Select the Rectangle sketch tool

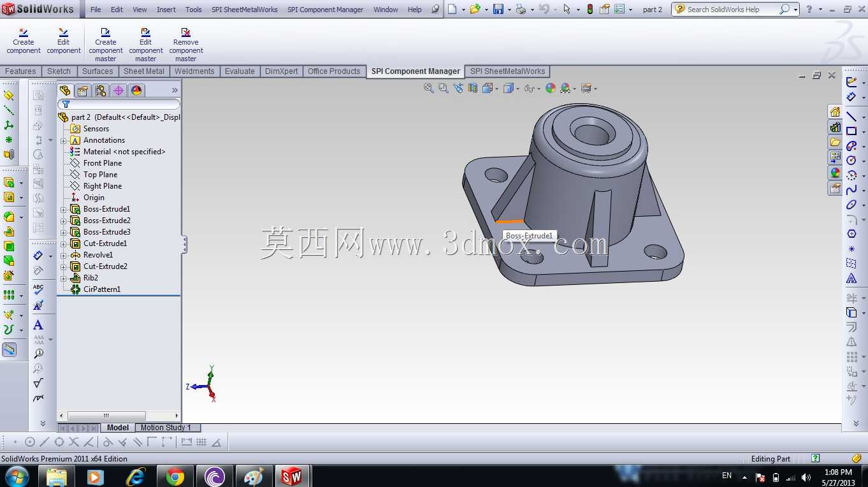pos(851,131)
